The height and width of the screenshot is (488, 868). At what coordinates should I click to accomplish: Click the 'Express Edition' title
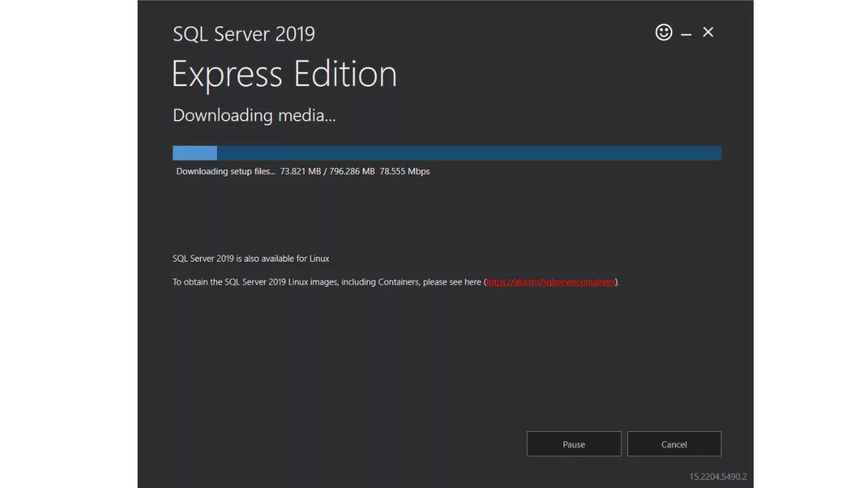coord(284,74)
